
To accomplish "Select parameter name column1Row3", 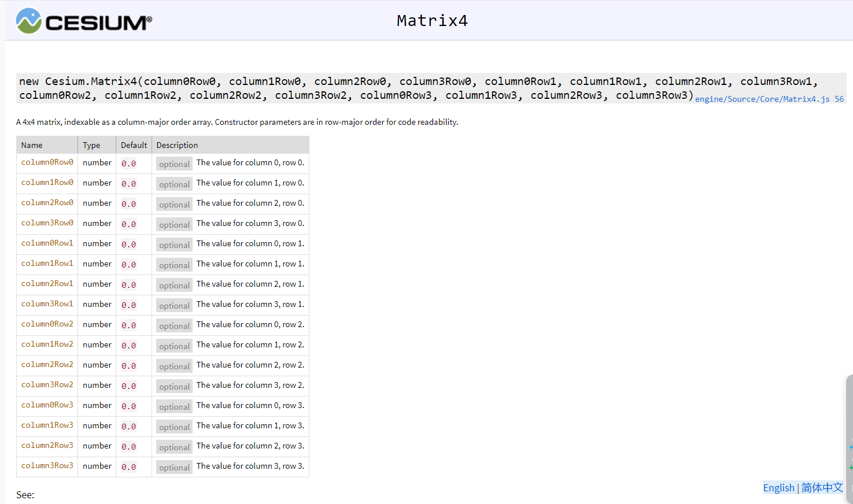I will (x=47, y=425).
